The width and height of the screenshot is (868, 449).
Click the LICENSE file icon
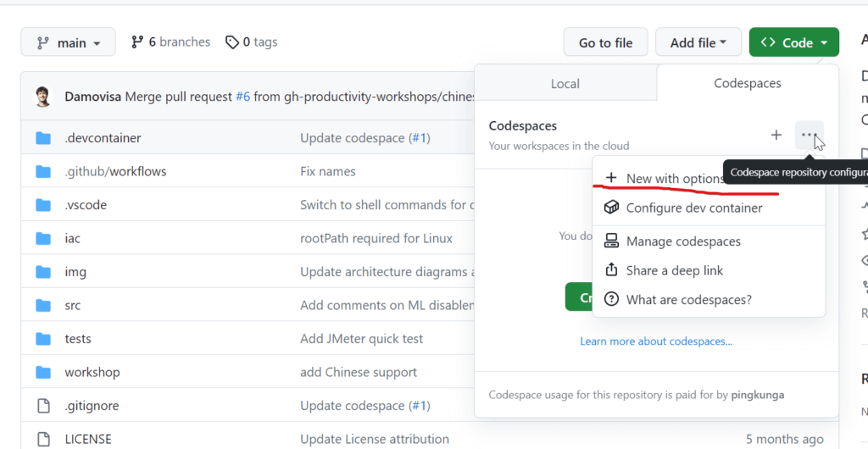click(x=43, y=439)
